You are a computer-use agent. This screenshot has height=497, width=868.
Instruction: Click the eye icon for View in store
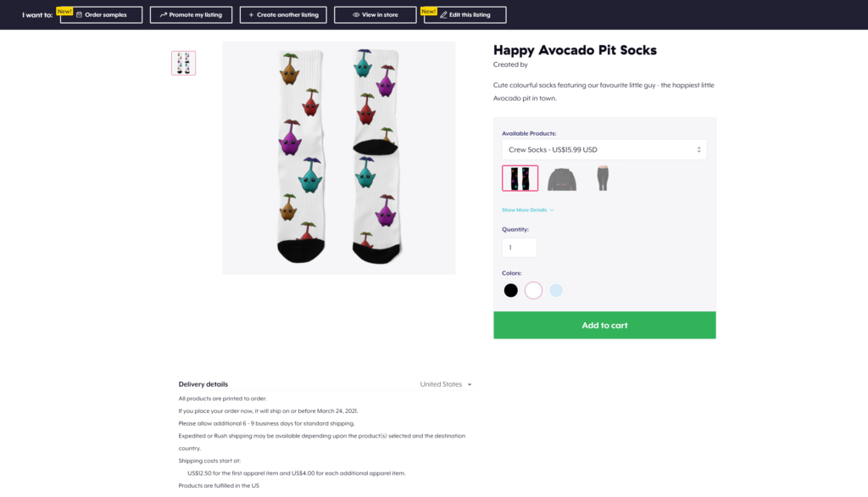point(356,15)
